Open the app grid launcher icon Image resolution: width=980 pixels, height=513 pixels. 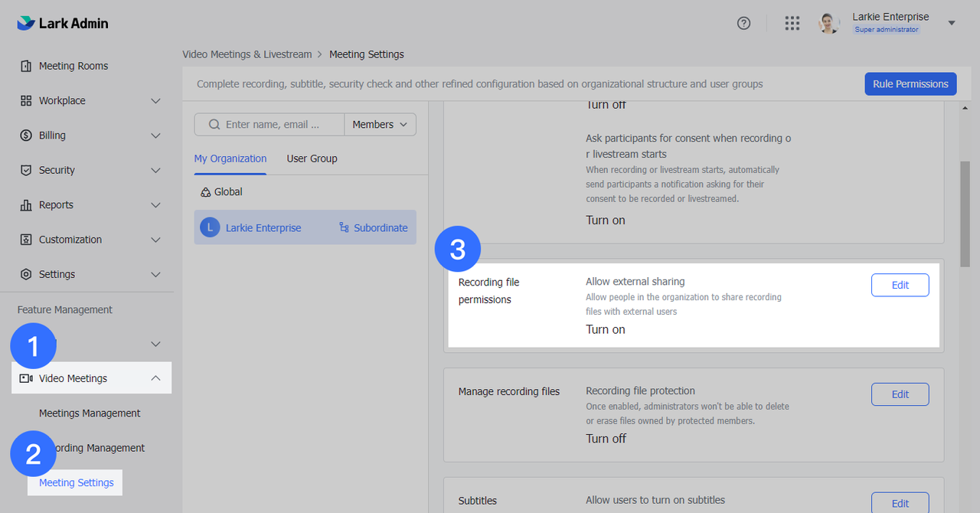pyautogui.click(x=792, y=23)
